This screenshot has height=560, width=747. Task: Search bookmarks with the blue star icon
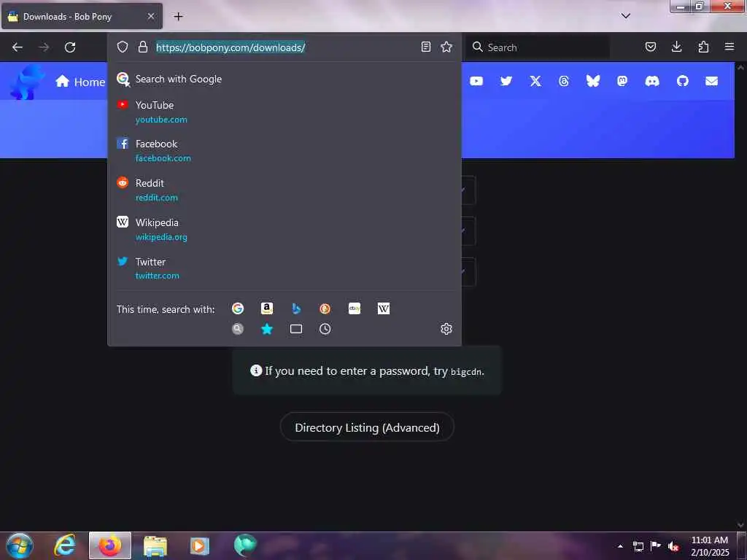pos(267,329)
